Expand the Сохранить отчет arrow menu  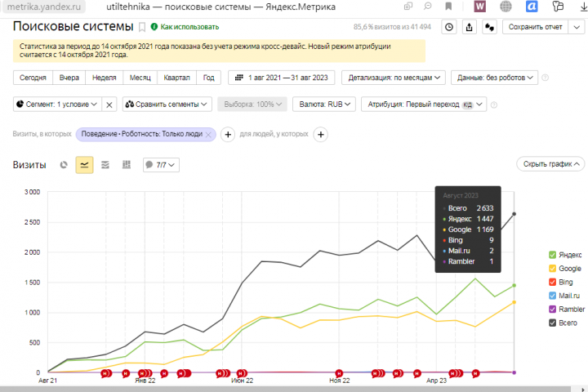pyautogui.click(x=577, y=27)
